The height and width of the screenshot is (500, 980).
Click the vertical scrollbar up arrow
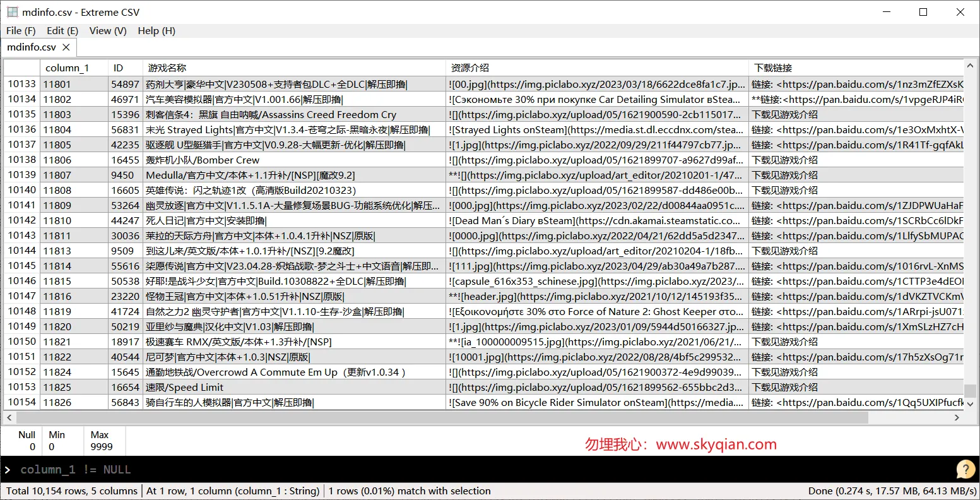tap(971, 64)
